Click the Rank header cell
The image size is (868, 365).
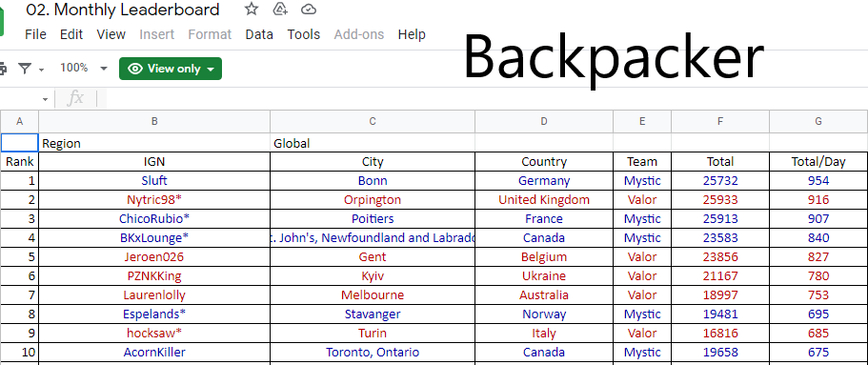[x=20, y=162]
